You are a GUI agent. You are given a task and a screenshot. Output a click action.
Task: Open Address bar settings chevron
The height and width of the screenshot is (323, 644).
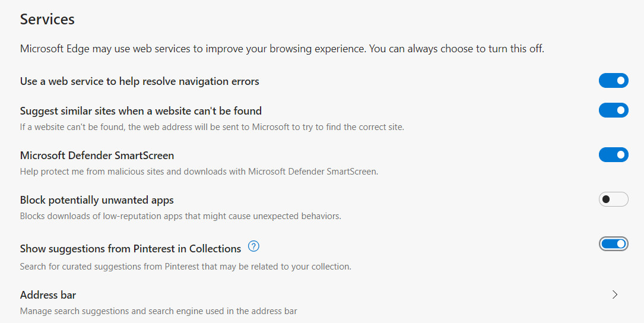click(x=615, y=294)
